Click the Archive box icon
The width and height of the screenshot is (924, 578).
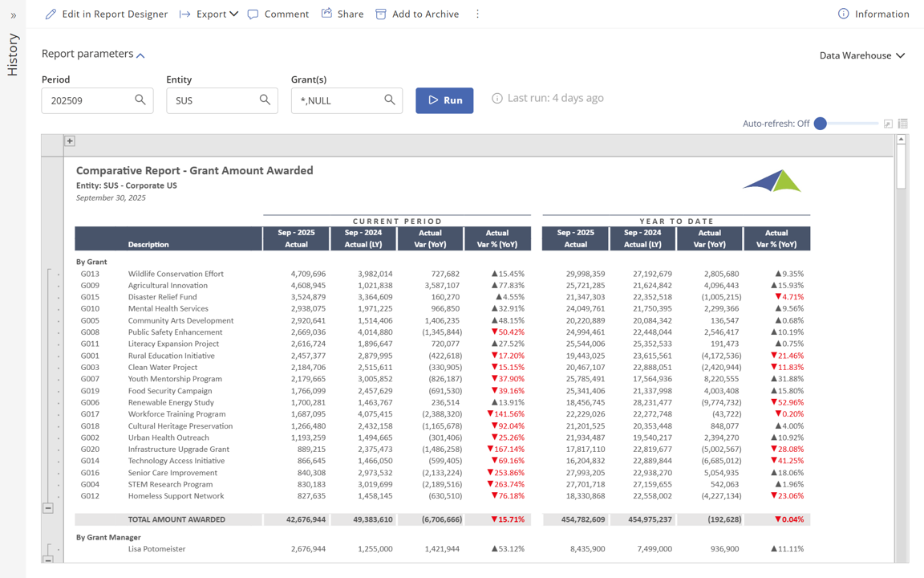[381, 14]
